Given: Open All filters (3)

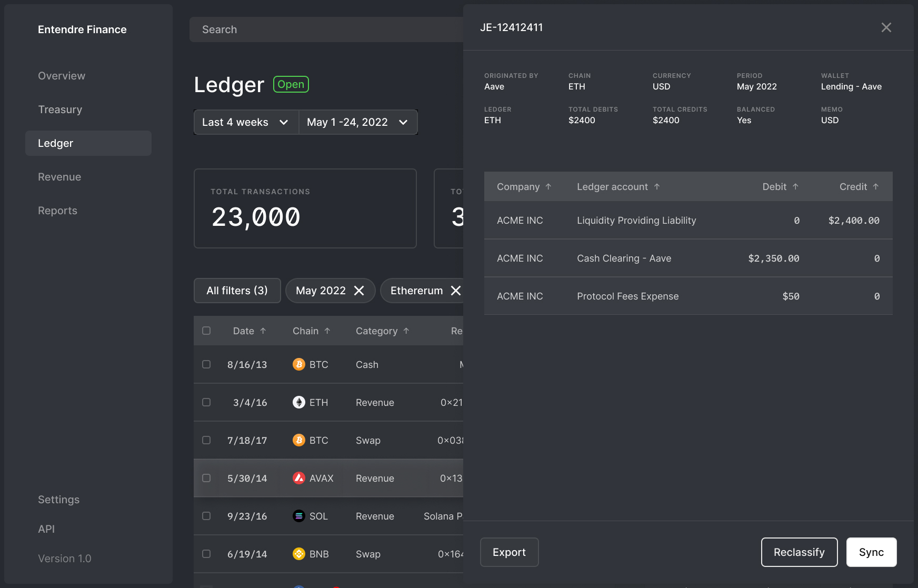Looking at the screenshot, I should click(237, 291).
